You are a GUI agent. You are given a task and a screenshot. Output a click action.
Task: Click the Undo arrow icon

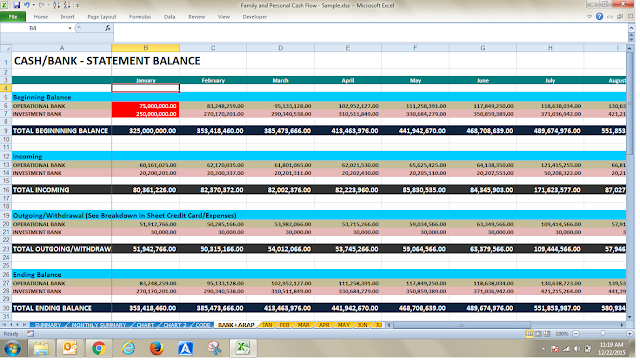[x=27, y=5]
